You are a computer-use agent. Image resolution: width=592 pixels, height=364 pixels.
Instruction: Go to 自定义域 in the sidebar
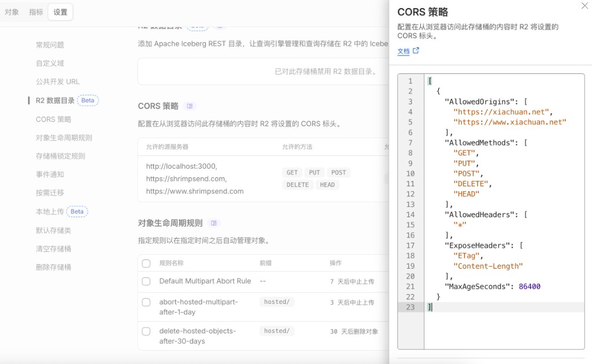pyautogui.click(x=50, y=64)
